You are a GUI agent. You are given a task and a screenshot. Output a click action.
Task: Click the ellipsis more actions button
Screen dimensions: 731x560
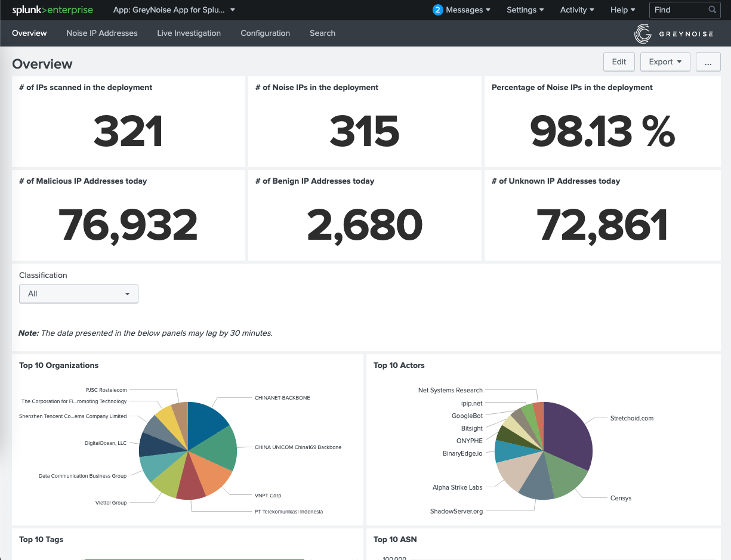tap(708, 62)
